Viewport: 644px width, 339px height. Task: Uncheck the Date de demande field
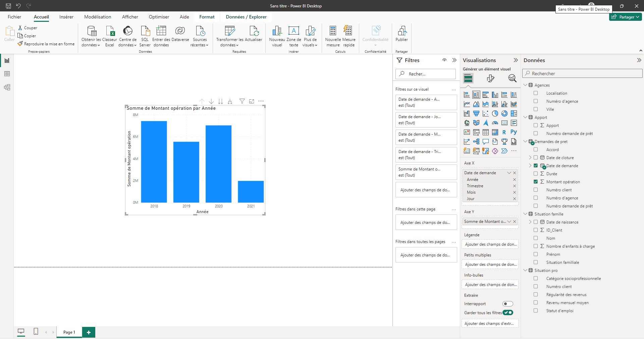click(x=536, y=165)
